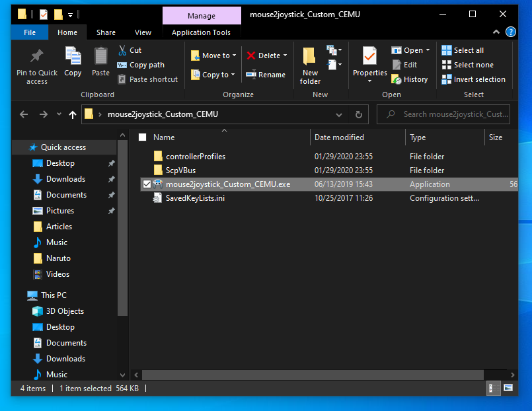532x411 pixels.
Task: Click the Edit ribbon command
Action: coord(404,65)
